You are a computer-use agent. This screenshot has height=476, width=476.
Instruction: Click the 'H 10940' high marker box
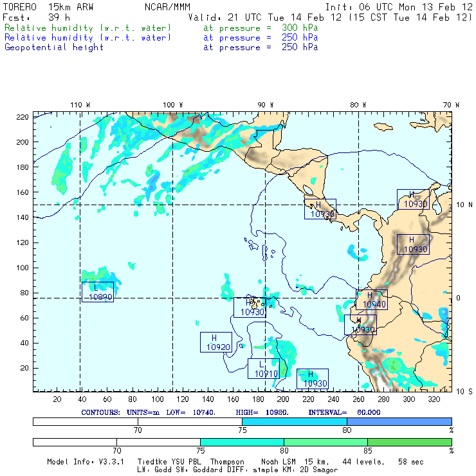[x=372, y=300]
